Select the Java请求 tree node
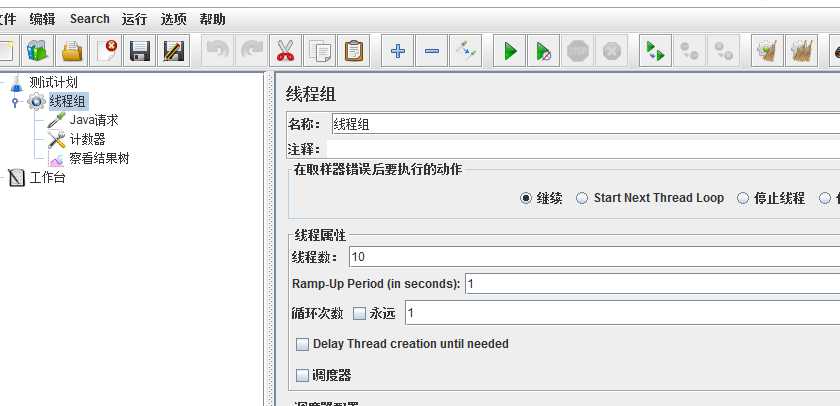Viewport: 840px width, 406px height. pos(94,120)
